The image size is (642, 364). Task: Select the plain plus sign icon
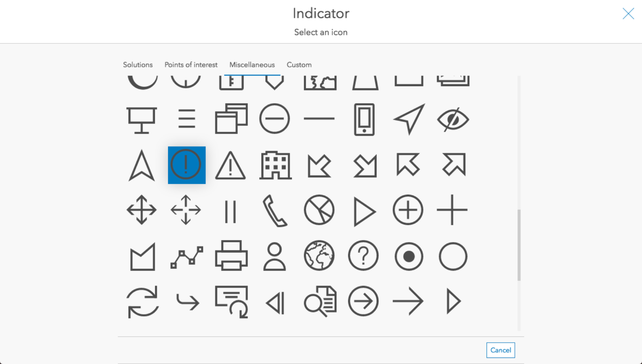[x=452, y=210]
